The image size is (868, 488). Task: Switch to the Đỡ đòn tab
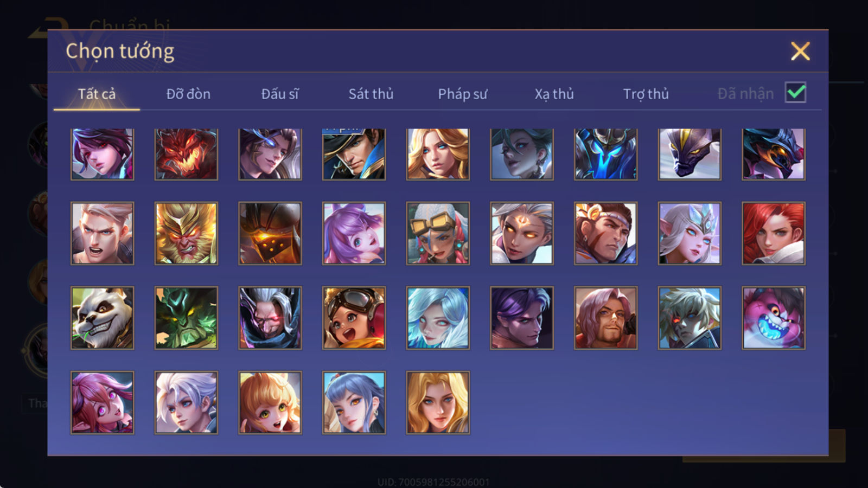pos(188,94)
